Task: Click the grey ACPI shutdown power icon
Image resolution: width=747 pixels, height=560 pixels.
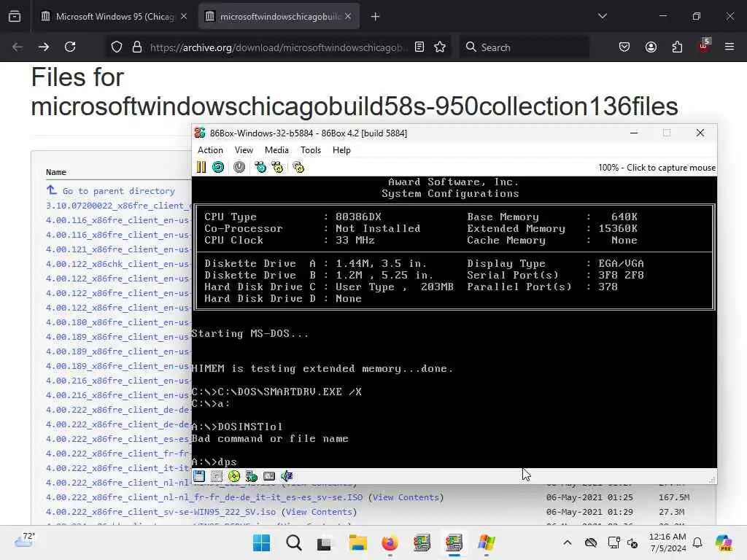Action: 239,167
